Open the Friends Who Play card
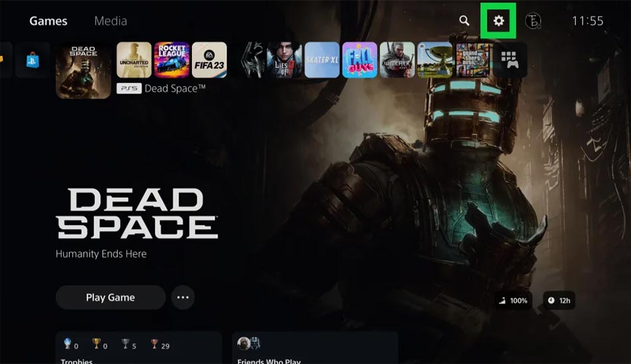This screenshot has height=364, width=631. [x=315, y=347]
